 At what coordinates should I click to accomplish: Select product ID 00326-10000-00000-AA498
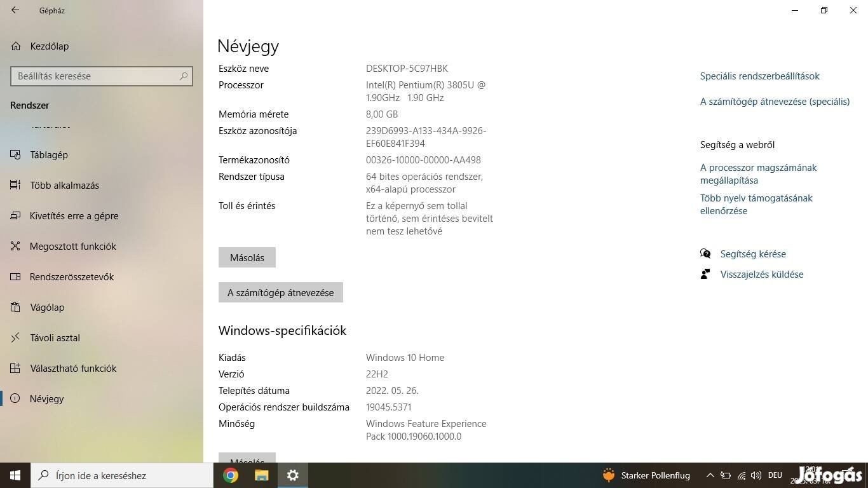[423, 160]
